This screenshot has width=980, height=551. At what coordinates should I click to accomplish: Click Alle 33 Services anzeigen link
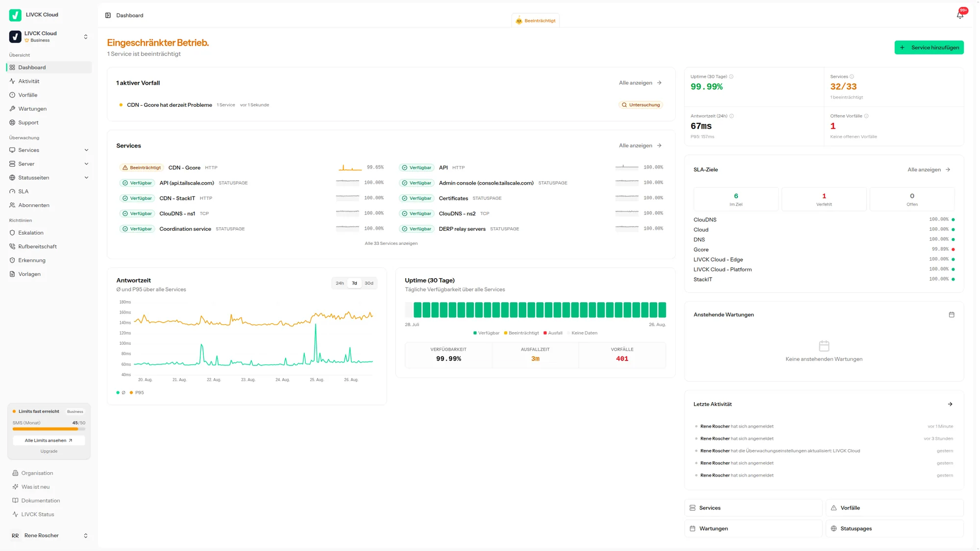tap(391, 243)
